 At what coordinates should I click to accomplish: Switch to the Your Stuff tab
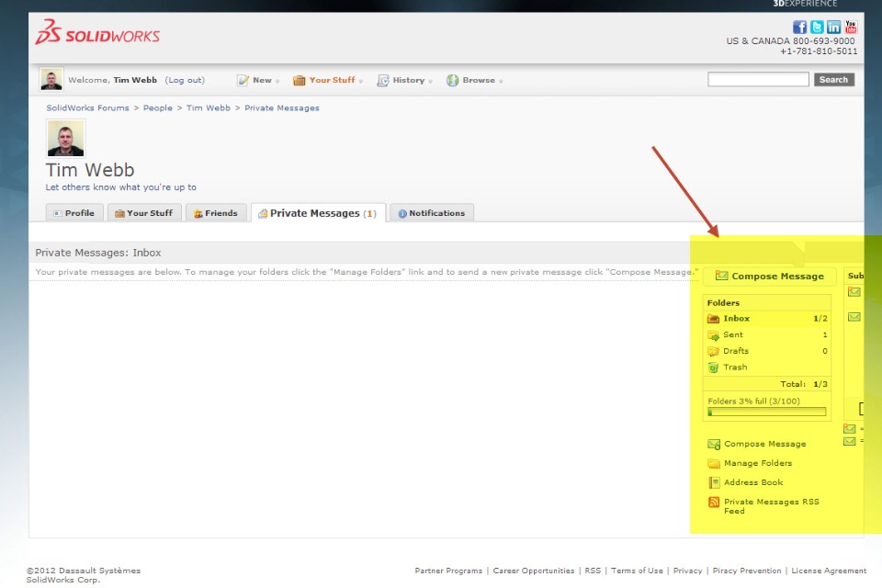coord(144,213)
